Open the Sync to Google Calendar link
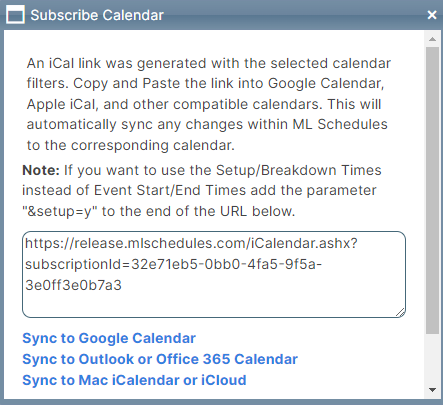The width and height of the screenshot is (443, 405). click(x=109, y=338)
